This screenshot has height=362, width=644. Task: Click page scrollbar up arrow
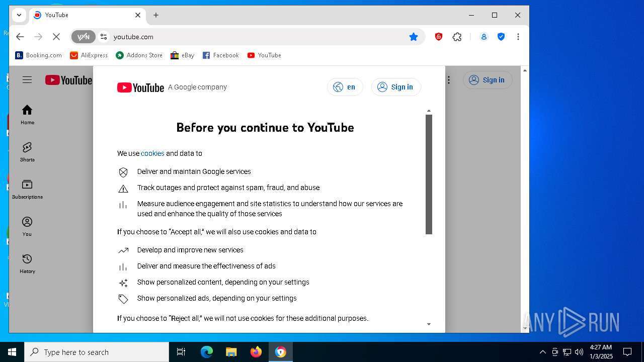(x=525, y=70)
